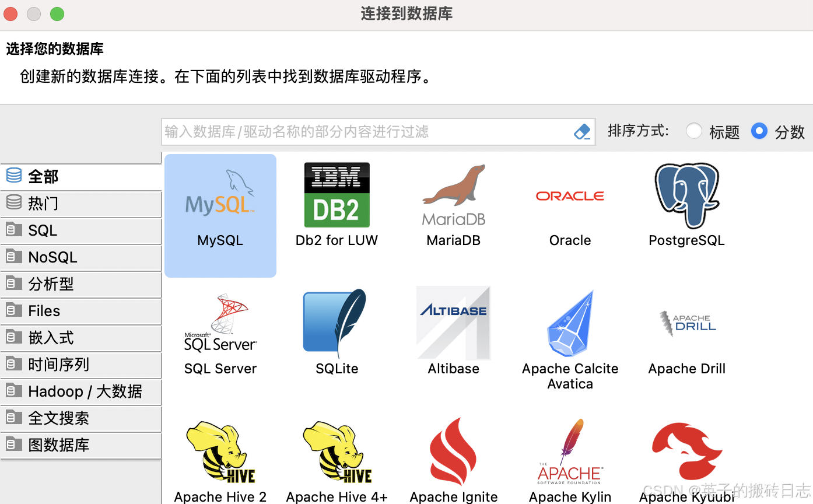Select the Apache Hive 2 driver
Viewport: 813px width, 504px height.
[x=220, y=462]
